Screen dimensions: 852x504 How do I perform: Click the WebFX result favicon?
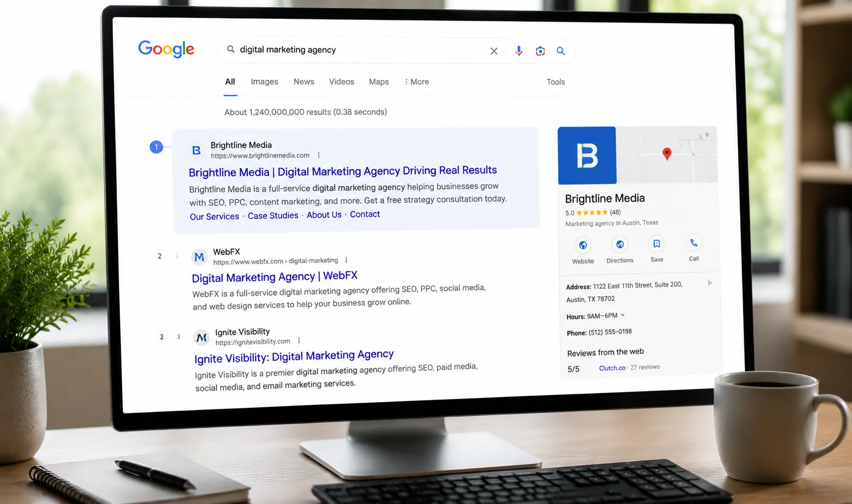click(x=199, y=257)
